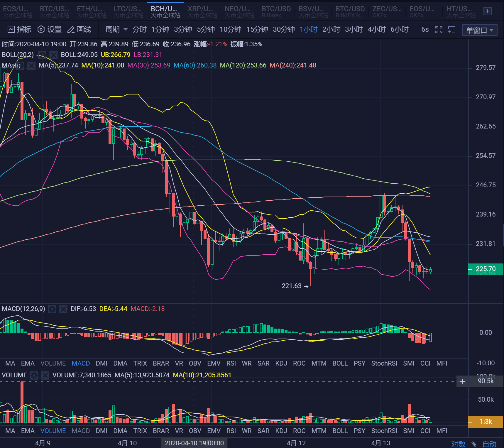
Task: Click the fullscreen expand icon
Action: click(x=439, y=29)
